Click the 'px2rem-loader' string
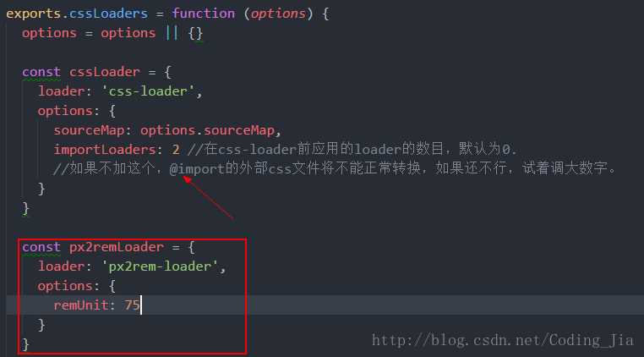644x357 pixels. (x=160, y=266)
